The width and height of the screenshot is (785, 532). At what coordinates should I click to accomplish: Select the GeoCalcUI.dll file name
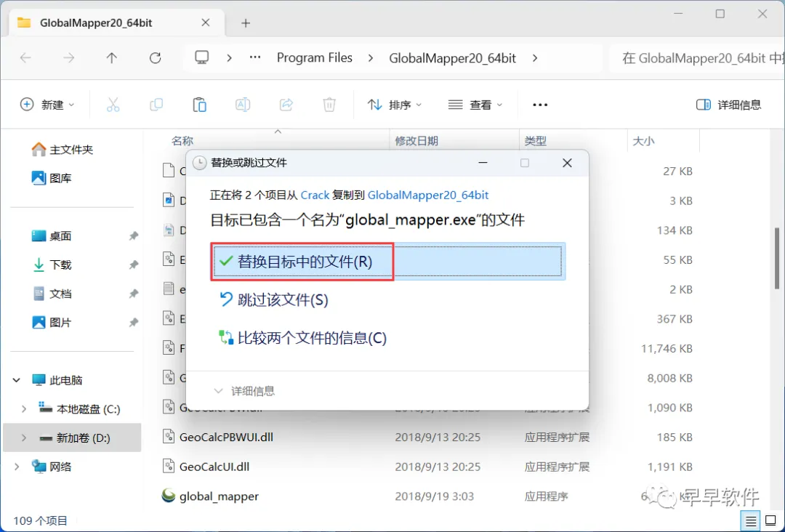pyautogui.click(x=214, y=467)
